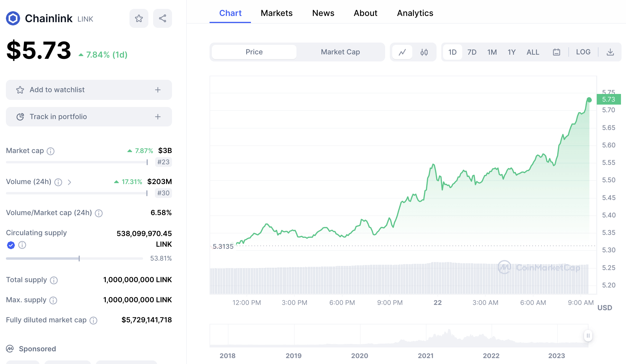Screen dimensions: 626x364
Task: Click the download chart data icon
Action: [610, 52]
